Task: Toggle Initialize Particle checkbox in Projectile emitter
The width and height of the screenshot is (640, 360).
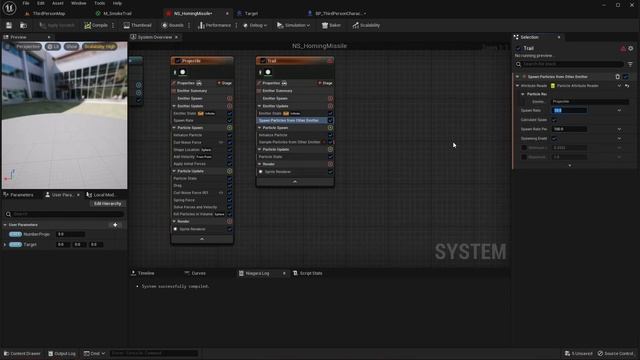Action: click(229, 135)
